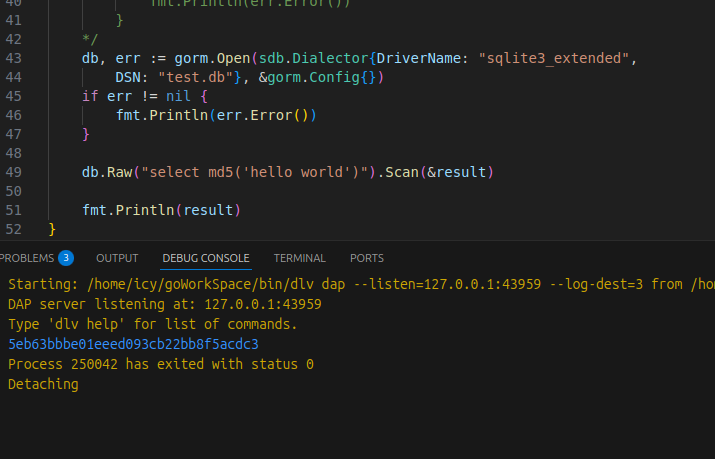Click the problems count badge showing 3
Screen dimensions: 715x459
point(66,258)
